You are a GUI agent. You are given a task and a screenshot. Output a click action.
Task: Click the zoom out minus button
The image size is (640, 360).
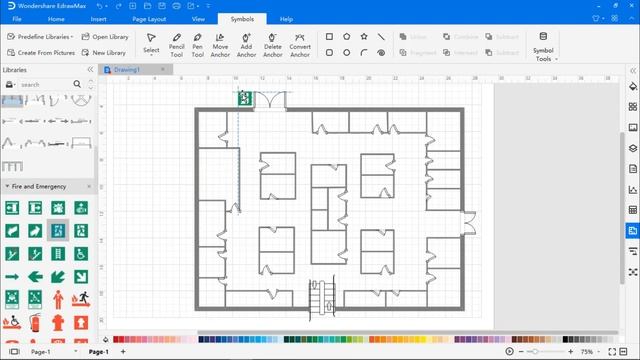pos(521,351)
